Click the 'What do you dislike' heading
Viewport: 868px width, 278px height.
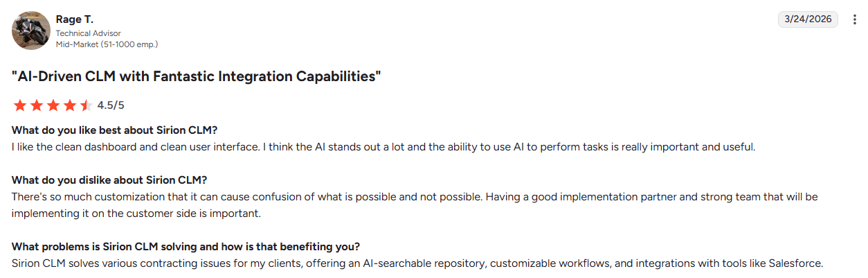coord(109,180)
